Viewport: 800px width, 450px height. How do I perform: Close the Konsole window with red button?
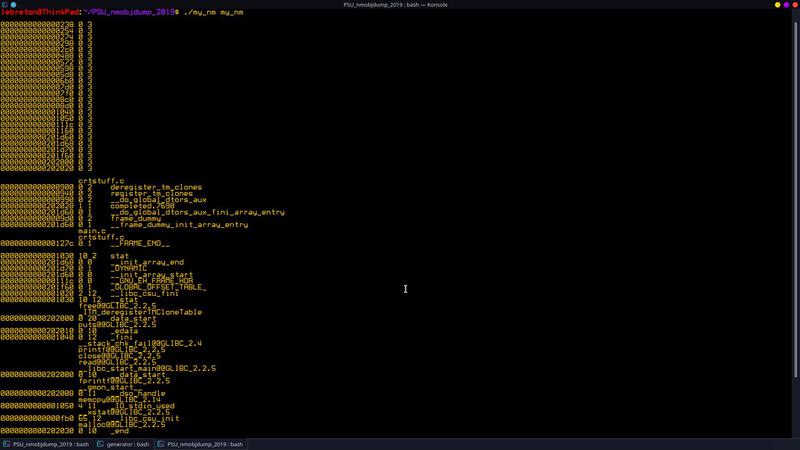793,5
